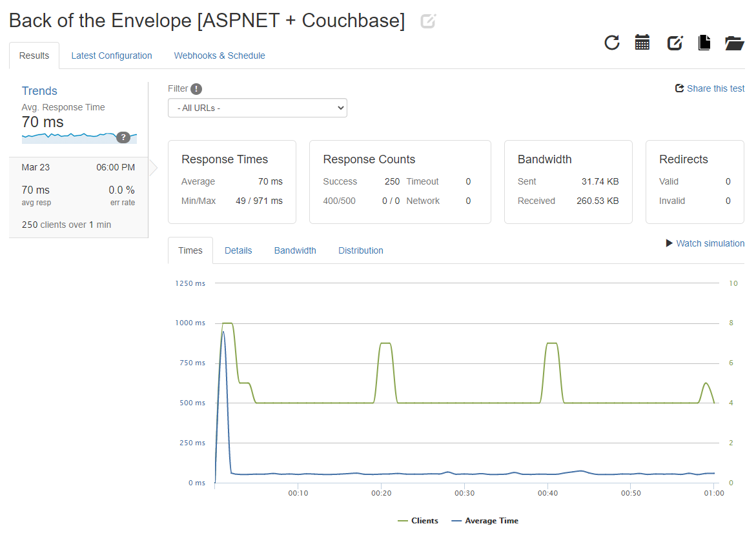Select the Bandwidth chart tab
The width and height of the screenshot is (756, 535).
tap(295, 250)
